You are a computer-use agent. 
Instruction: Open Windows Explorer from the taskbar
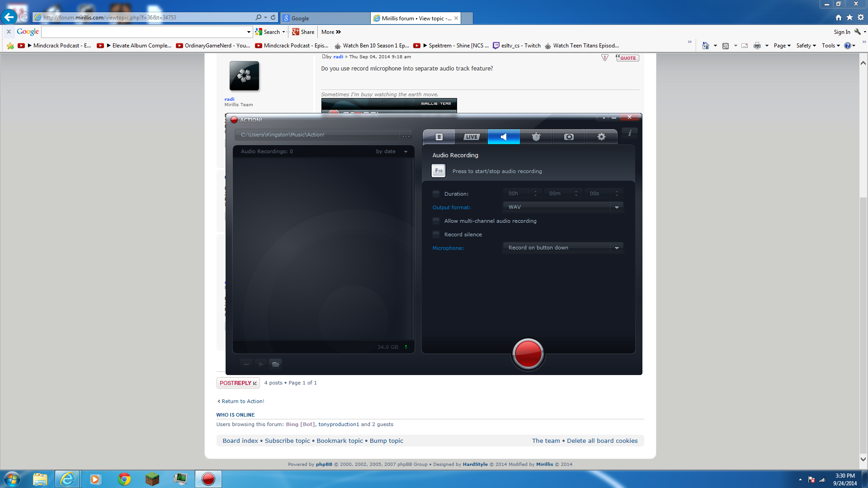[x=40, y=479]
